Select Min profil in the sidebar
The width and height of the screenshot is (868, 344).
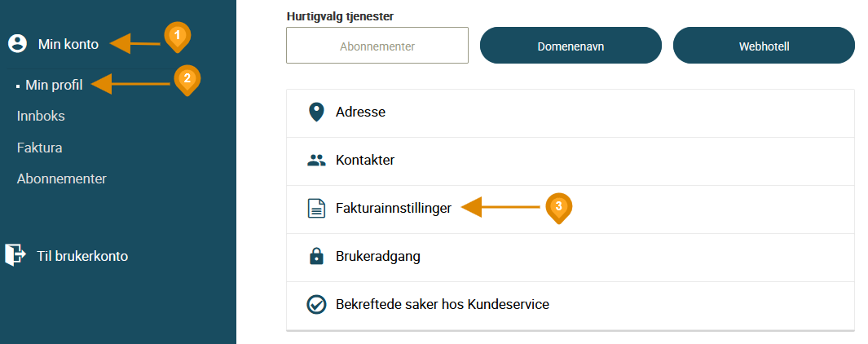coord(54,86)
